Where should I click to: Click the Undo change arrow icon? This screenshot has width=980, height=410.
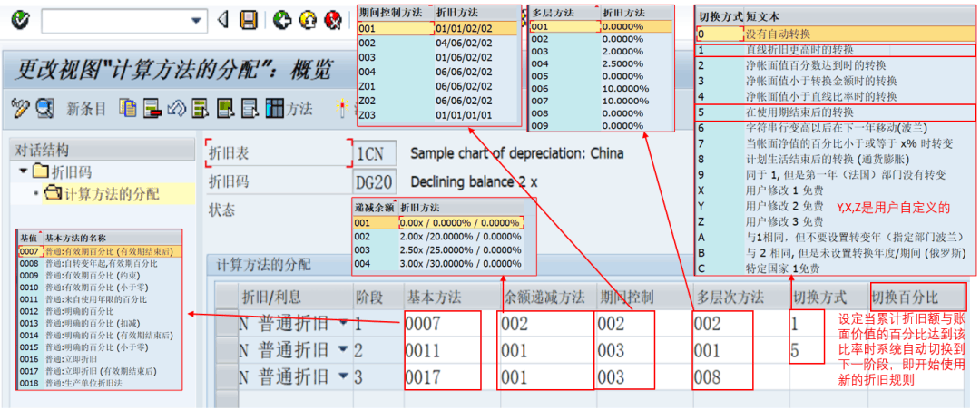176,108
